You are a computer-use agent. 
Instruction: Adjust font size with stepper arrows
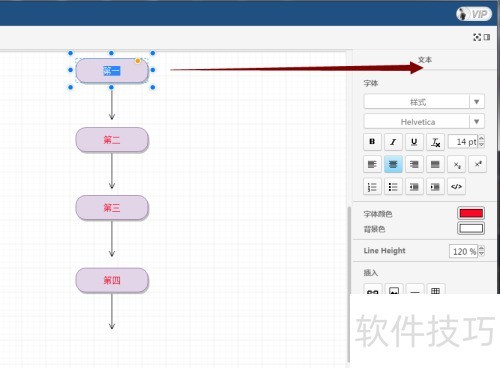coord(482,142)
